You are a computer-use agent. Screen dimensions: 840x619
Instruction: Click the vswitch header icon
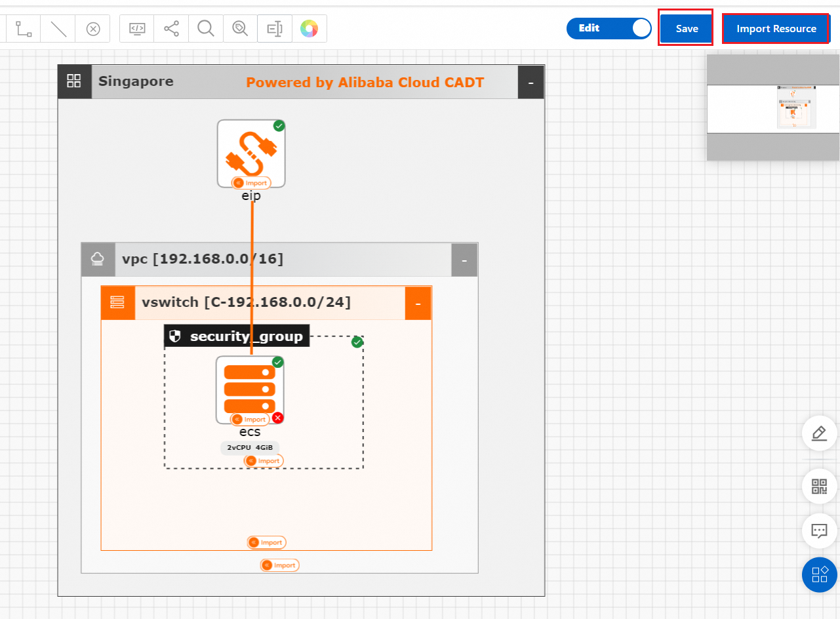coord(118,303)
